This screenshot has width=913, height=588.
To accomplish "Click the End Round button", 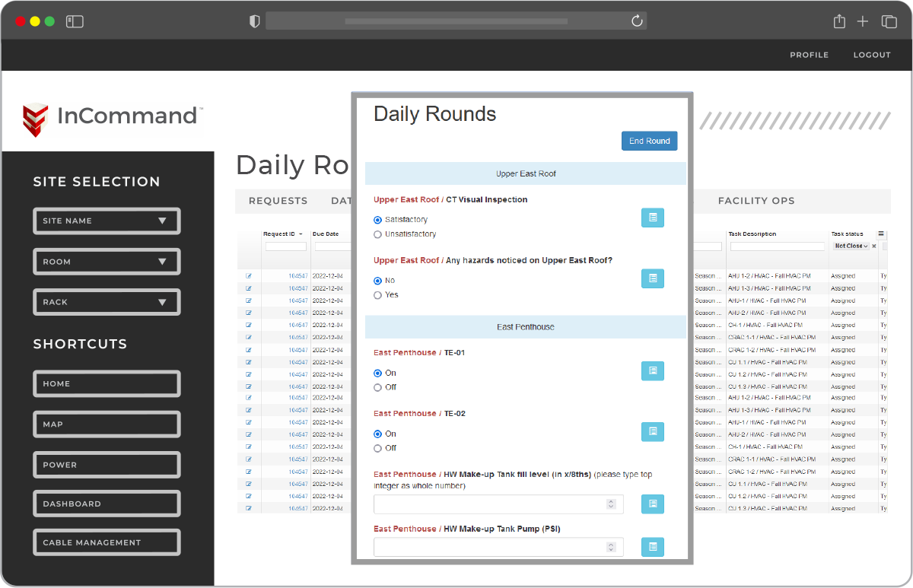I will click(649, 141).
